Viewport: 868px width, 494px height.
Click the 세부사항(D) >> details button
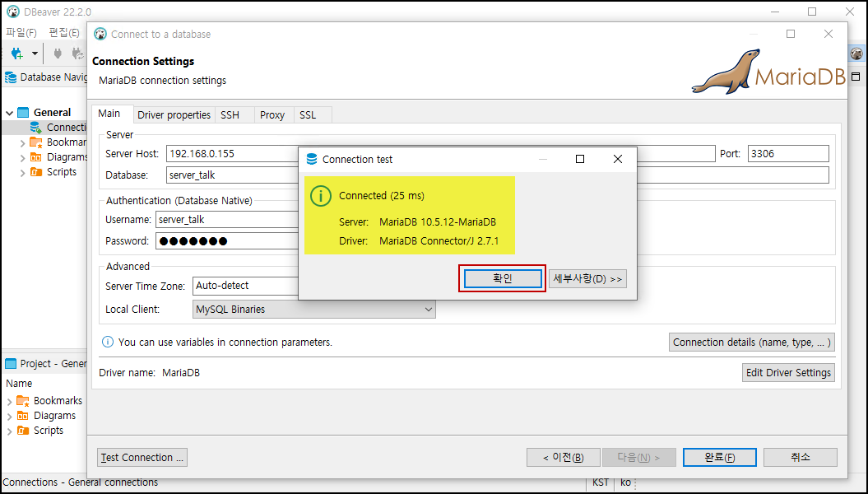pos(587,278)
